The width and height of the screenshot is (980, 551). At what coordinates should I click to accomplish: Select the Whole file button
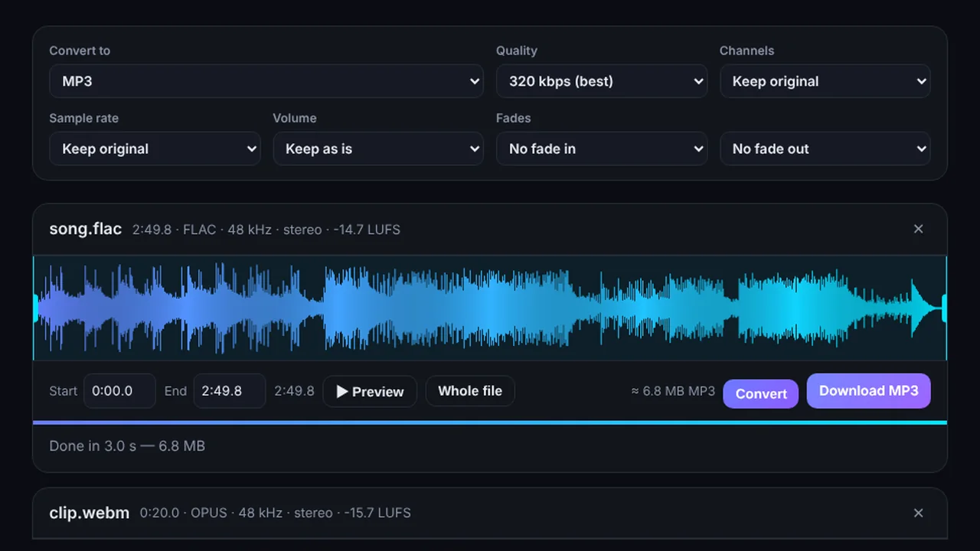coord(470,391)
